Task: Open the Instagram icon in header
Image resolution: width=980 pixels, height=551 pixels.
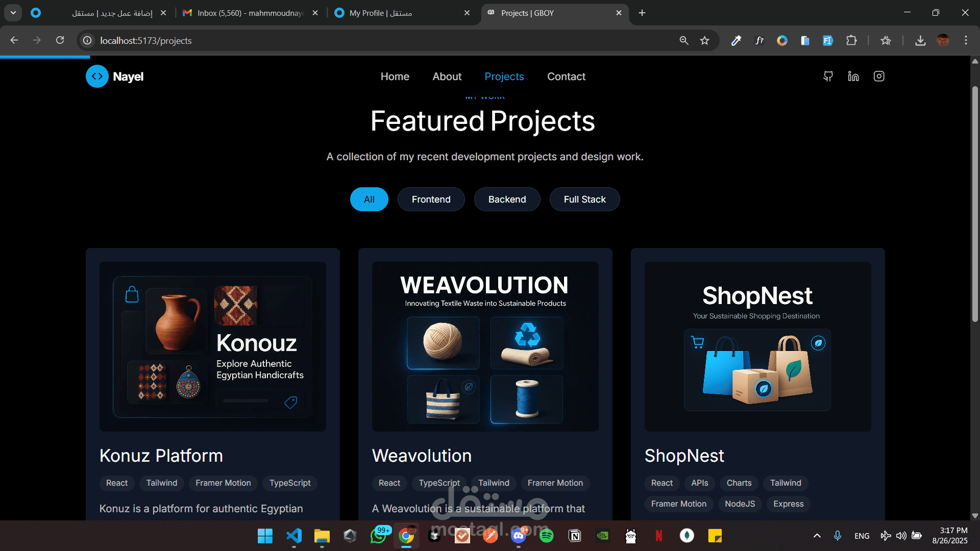Action: click(879, 77)
